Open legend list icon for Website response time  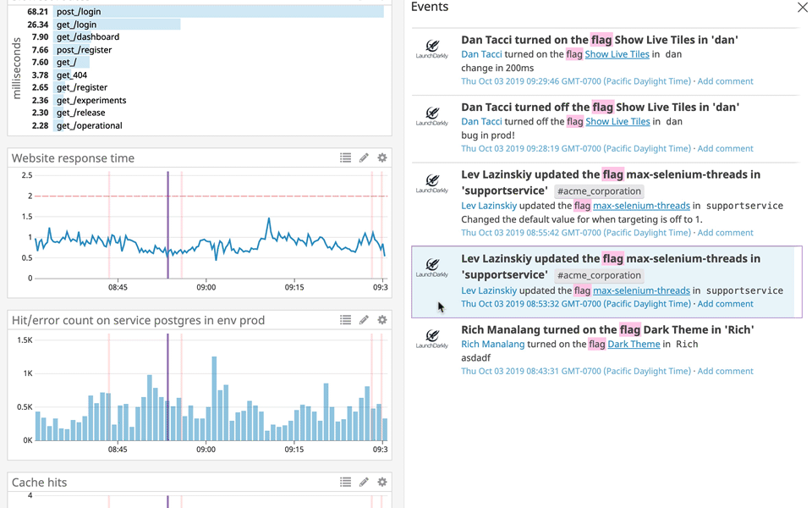click(345, 157)
